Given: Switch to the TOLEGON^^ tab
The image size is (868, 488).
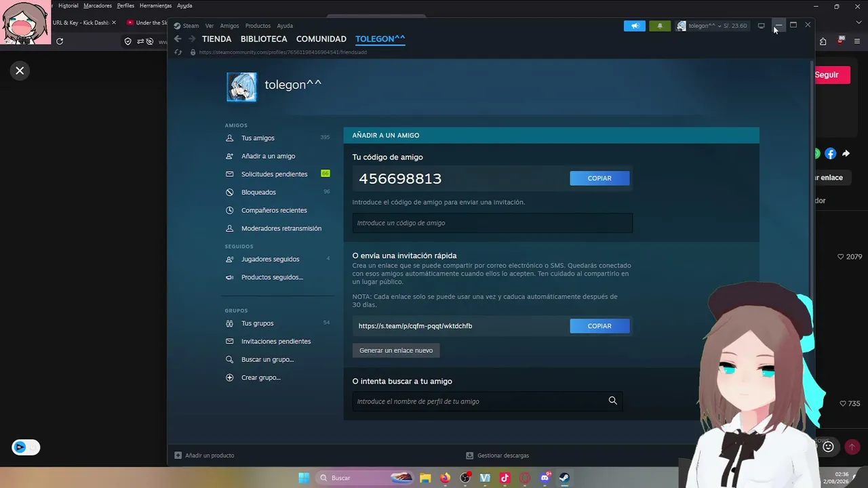Looking at the screenshot, I should (380, 39).
